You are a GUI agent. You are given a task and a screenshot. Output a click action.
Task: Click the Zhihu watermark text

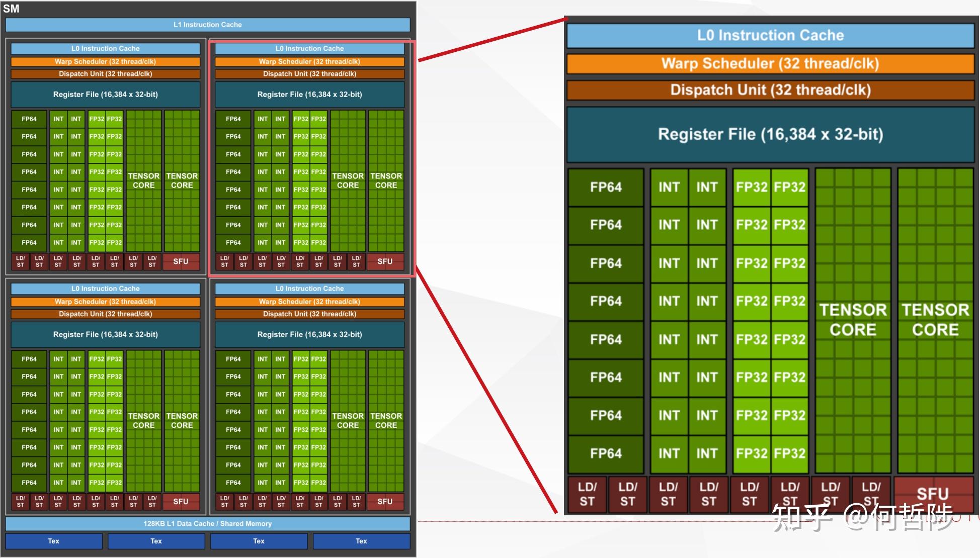862,518
